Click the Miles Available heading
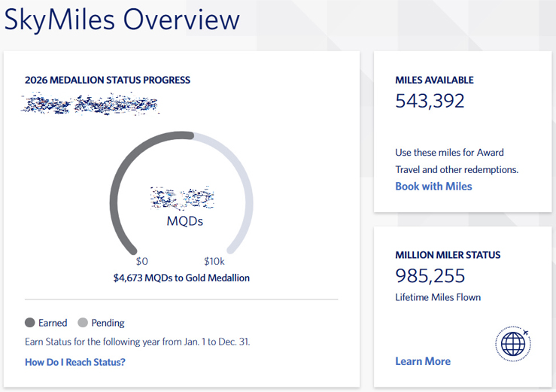The image size is (556, 392). 434,80
